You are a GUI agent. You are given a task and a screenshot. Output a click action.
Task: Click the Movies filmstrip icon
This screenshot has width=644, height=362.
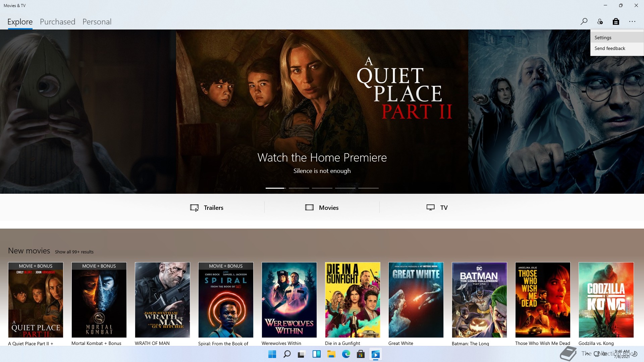point(309,207)
